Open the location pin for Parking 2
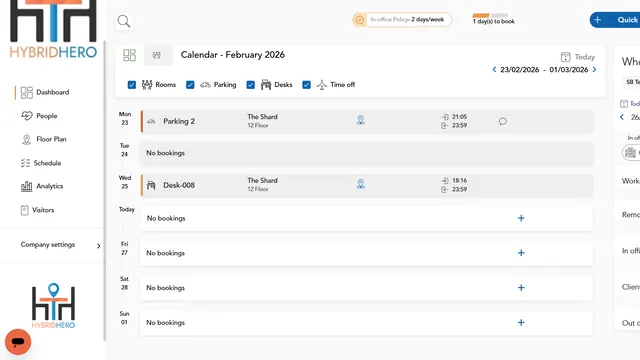 (x=360, y=120)
